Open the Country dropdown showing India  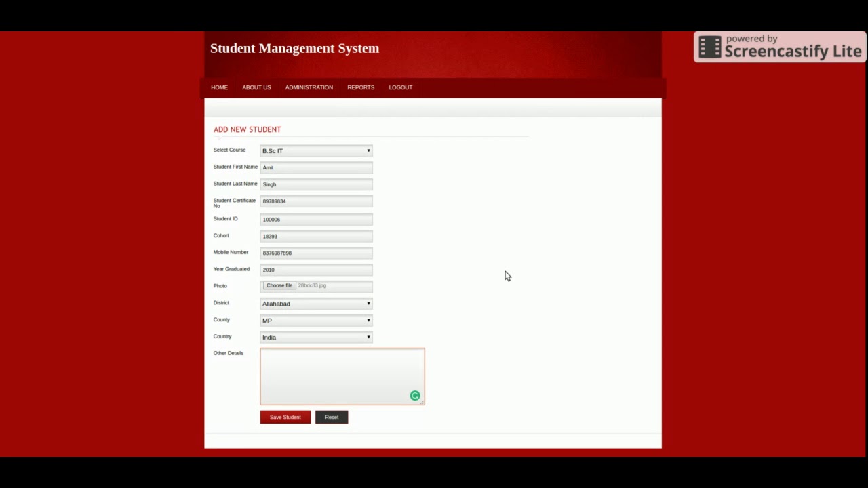pyautogui.click(x=317, y=338)
